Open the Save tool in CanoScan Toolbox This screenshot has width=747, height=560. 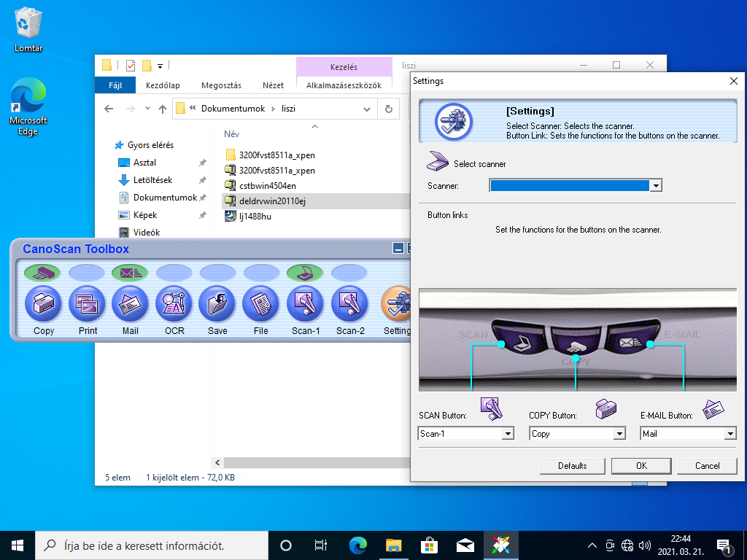pyautogui.click(x=217, y=303)
